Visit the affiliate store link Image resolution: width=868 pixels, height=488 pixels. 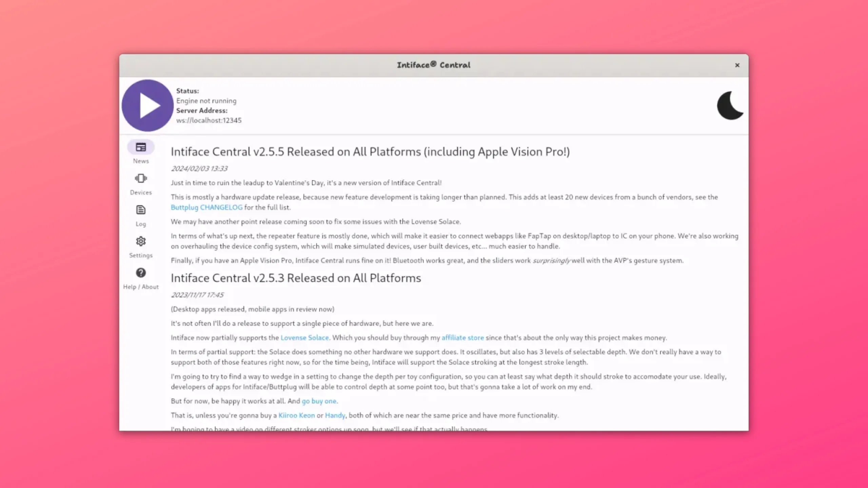click(x=462, y=338)
